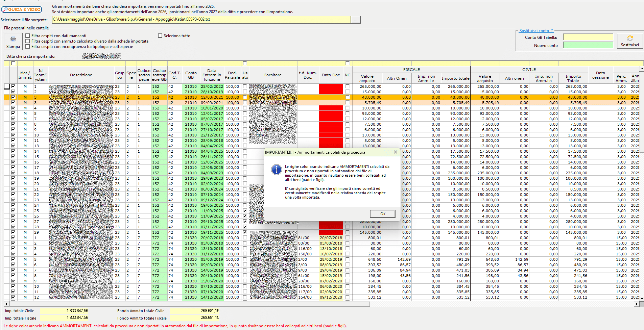Viewport: 644px width, 330px height.
Task: Click the 'Data cessione' column header
Action: point(600,75)
